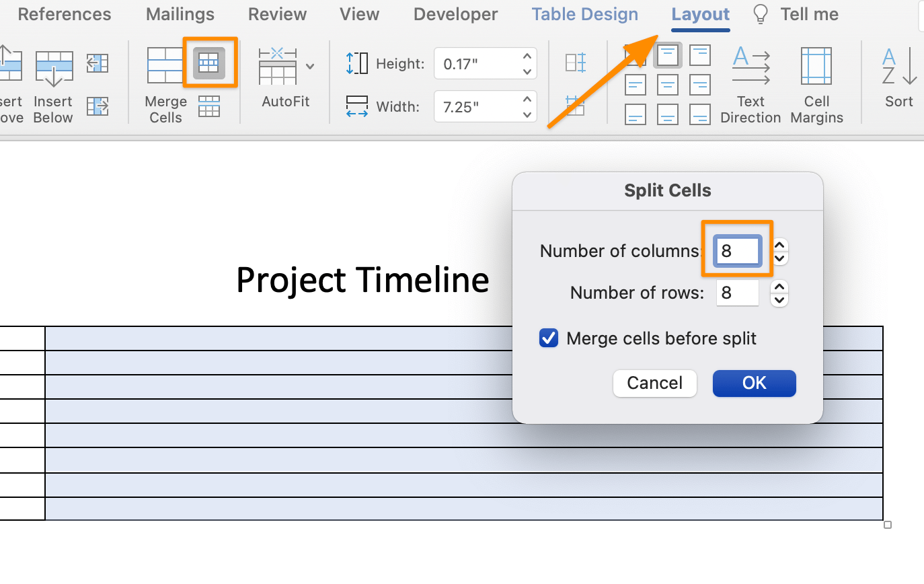Screen dimensions: 924x584
Task: Click the Text Direction icon
Action: point(750,66)
